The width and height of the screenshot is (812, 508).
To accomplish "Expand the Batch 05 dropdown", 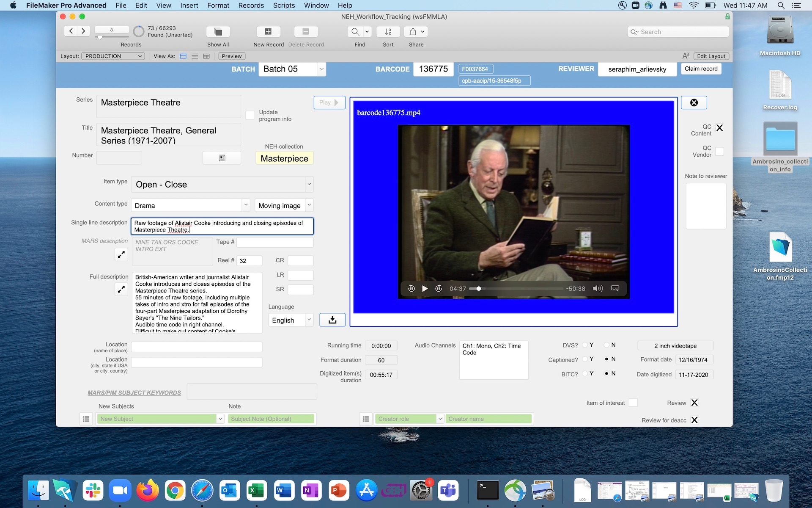I will click(322, 69).
